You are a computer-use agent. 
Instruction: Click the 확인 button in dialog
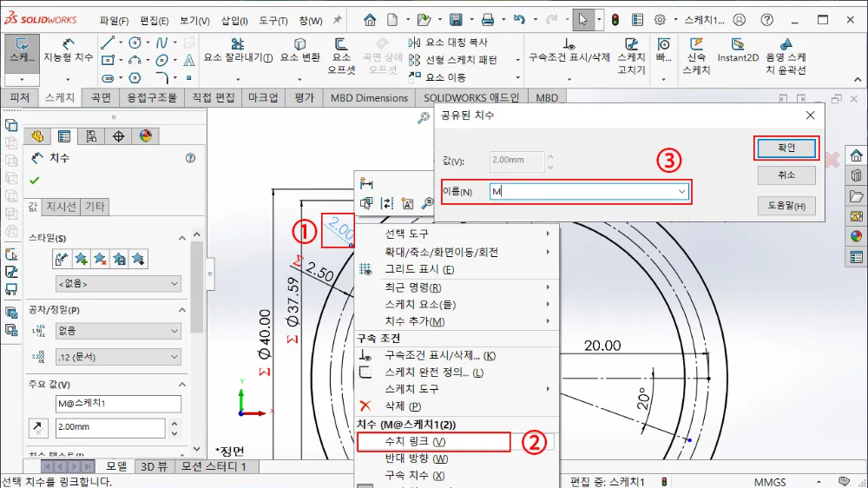point(786,148)
